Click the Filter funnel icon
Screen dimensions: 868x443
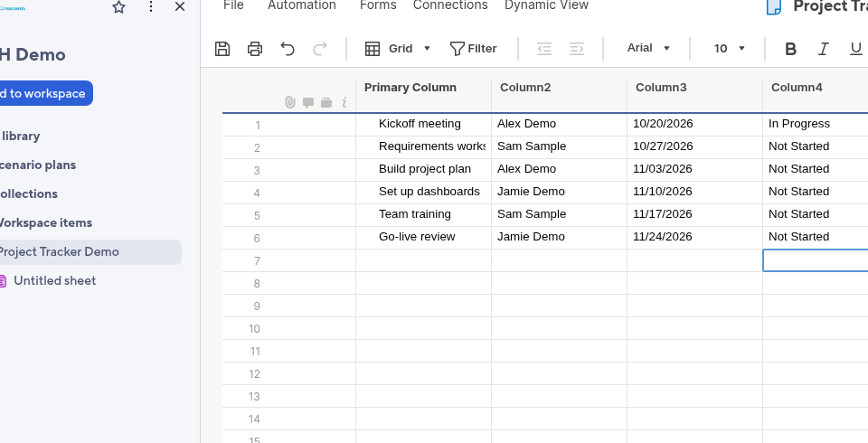point(457,49)
